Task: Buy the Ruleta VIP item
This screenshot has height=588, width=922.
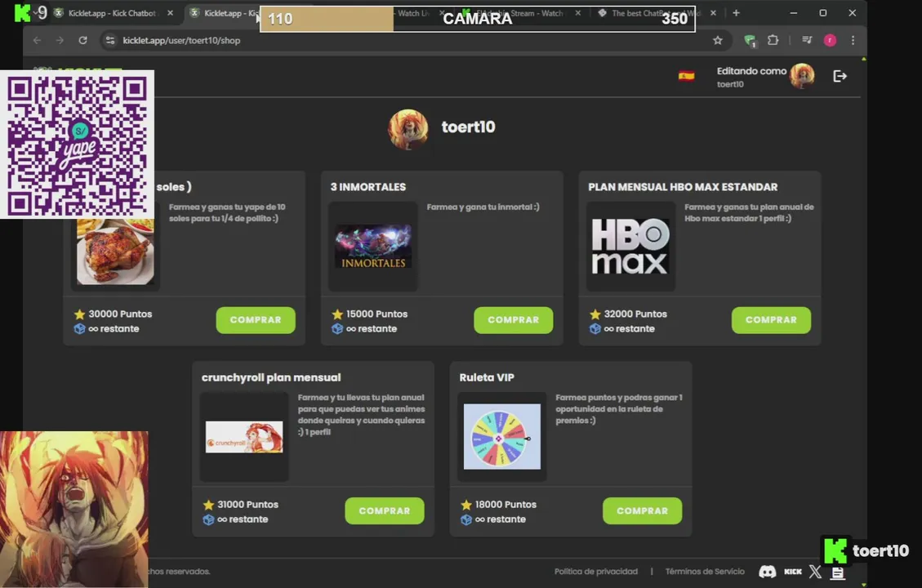Action: (x=642, y=511)
